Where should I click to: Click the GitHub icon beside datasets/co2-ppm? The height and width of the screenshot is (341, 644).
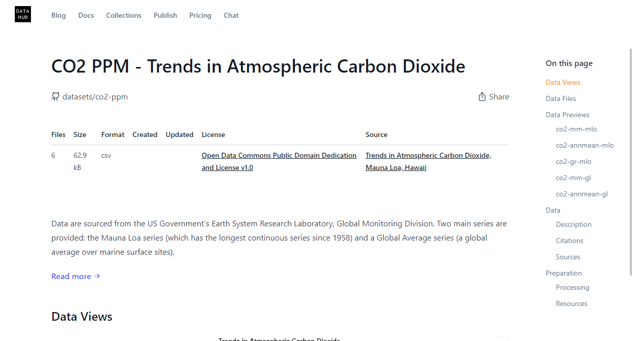click(56, 96)
